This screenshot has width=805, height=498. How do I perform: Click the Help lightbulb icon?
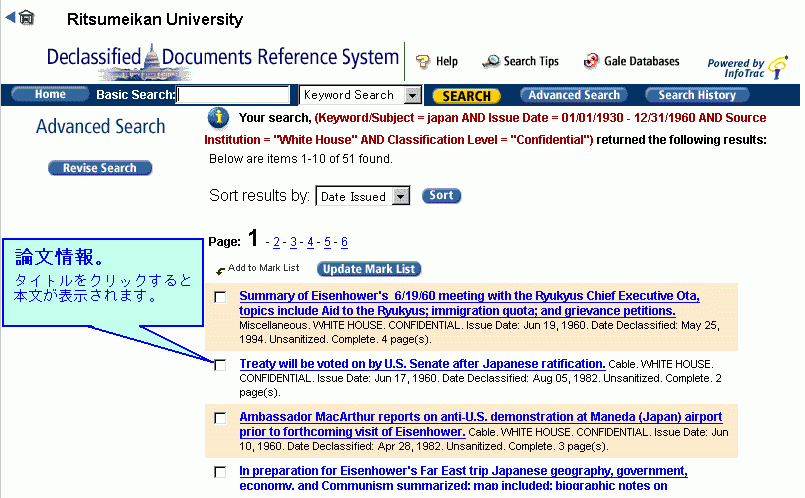click(x=423, y=62)
